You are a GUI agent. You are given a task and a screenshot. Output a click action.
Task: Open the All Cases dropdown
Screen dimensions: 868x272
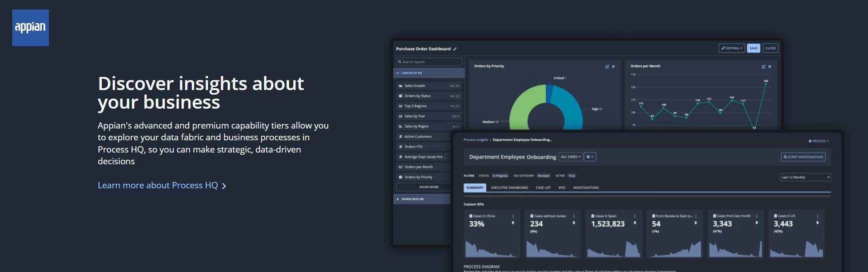tap(571, 157)
